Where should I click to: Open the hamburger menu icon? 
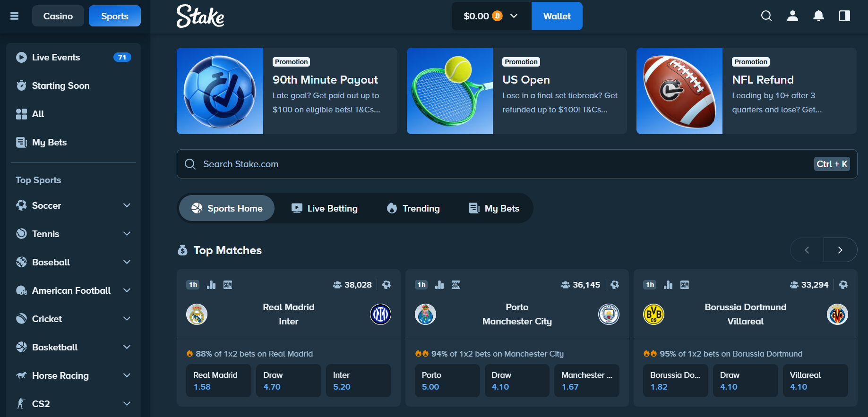point(15,16)
